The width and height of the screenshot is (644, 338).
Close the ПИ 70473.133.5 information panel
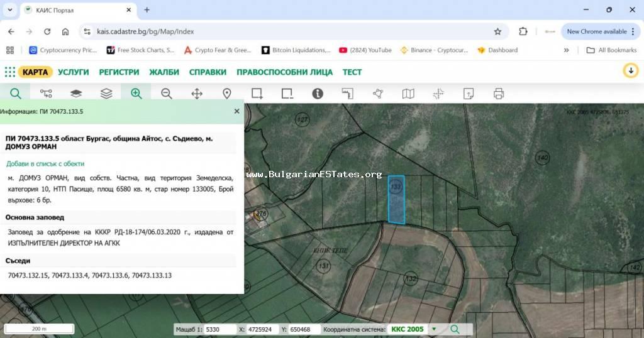pos(236,111)
